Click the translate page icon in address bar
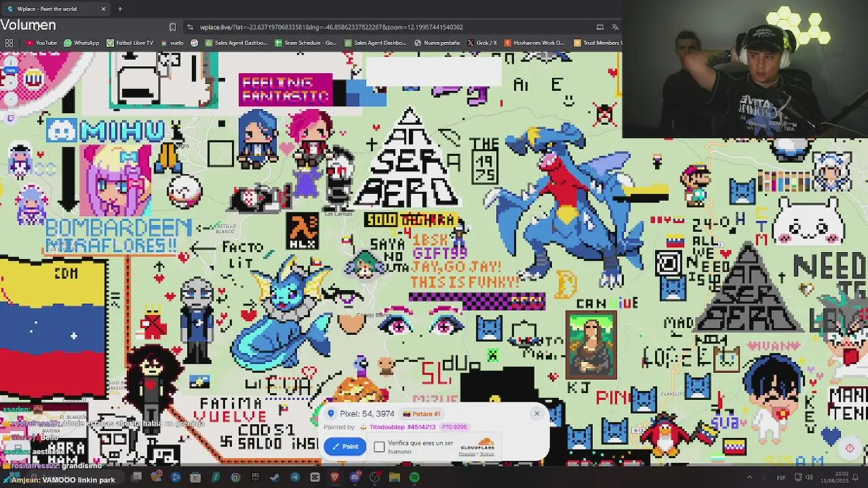This screenshot has width=868, height=488. tap(615, 27)
